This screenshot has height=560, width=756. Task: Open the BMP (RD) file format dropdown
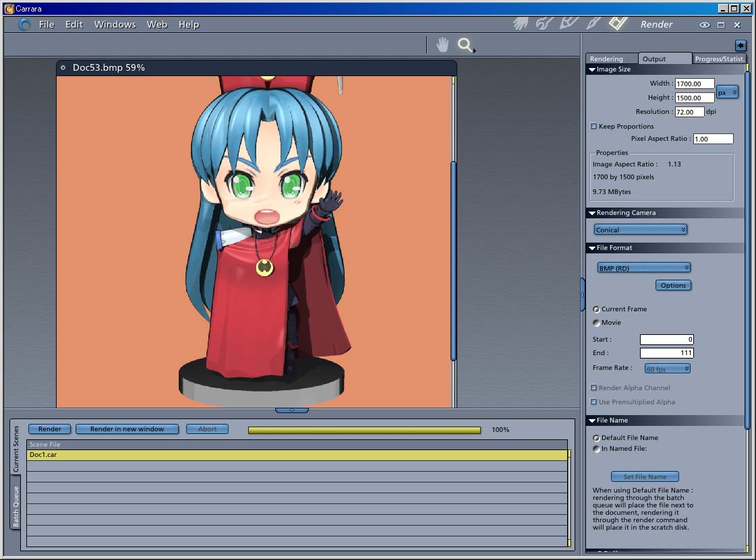tap(643, 268)
